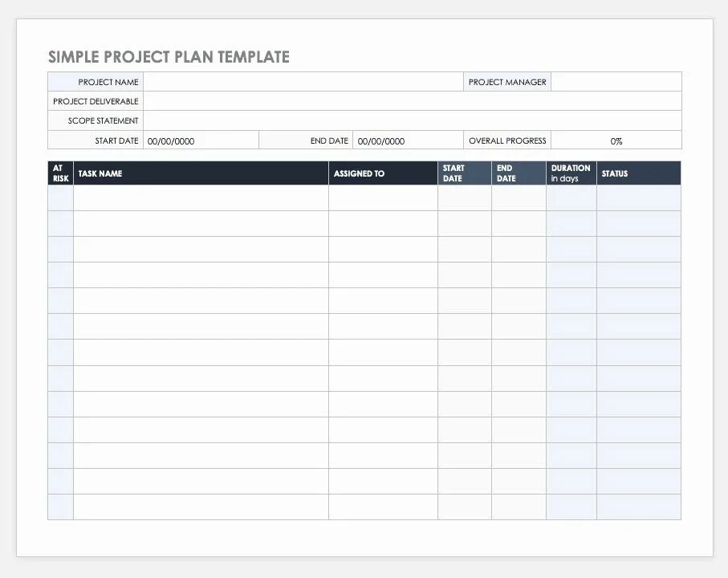
Task: Click the last row Status cell
Action: tap(639, 507)
